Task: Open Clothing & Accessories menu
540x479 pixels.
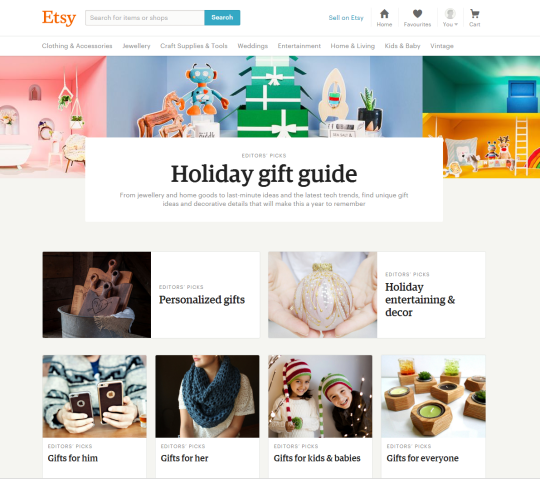Action: coord(77,46)
